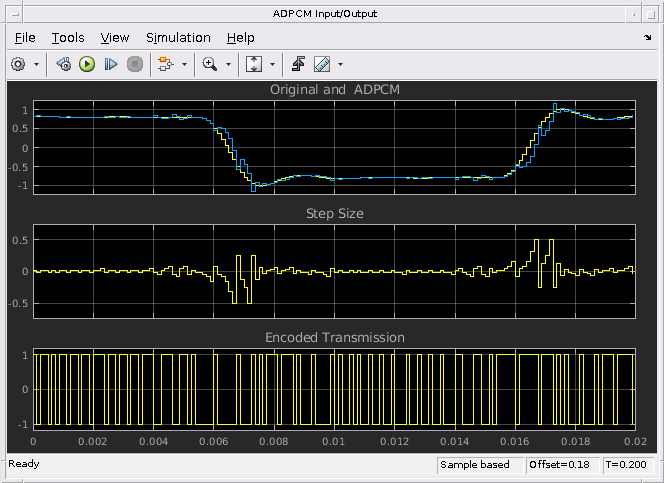The width and height of the screenshot is (664, 483).
Task: Highlight the Simulink block icon
Action: [x=166, y=64]
